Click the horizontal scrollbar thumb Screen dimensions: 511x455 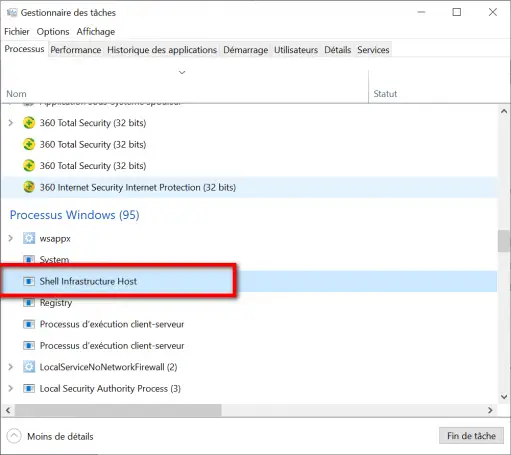click(x=118, y=410)
